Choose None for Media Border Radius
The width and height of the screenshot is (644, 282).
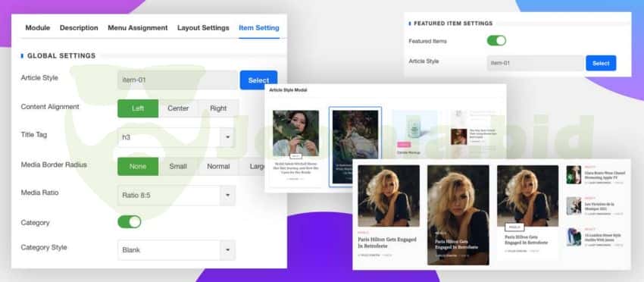click(138, 167)
